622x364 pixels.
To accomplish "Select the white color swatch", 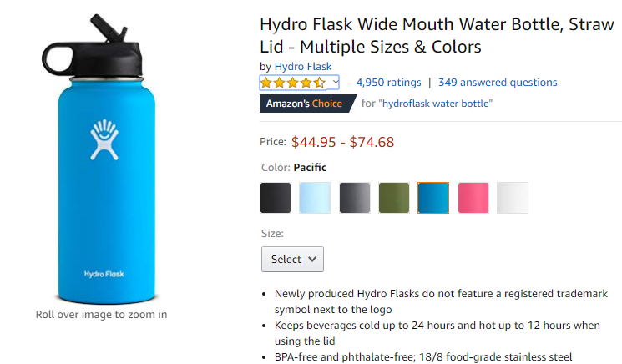I will click(513, 198).
